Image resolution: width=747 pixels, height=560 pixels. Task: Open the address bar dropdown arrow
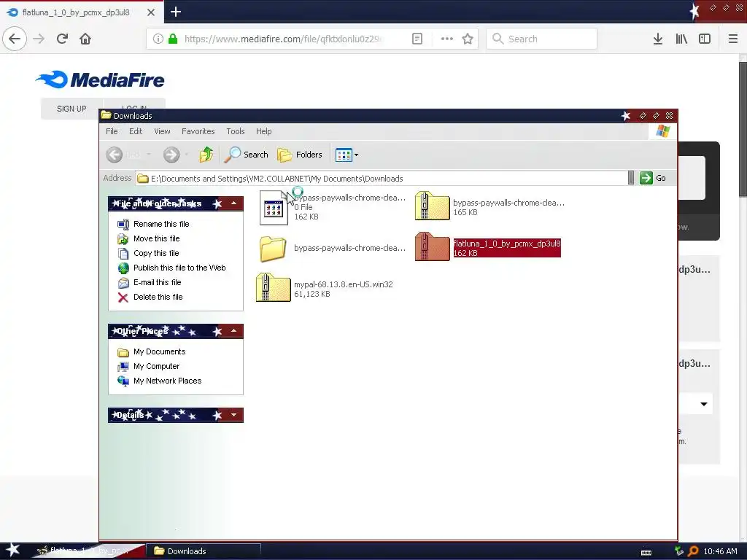pos(631,178)
